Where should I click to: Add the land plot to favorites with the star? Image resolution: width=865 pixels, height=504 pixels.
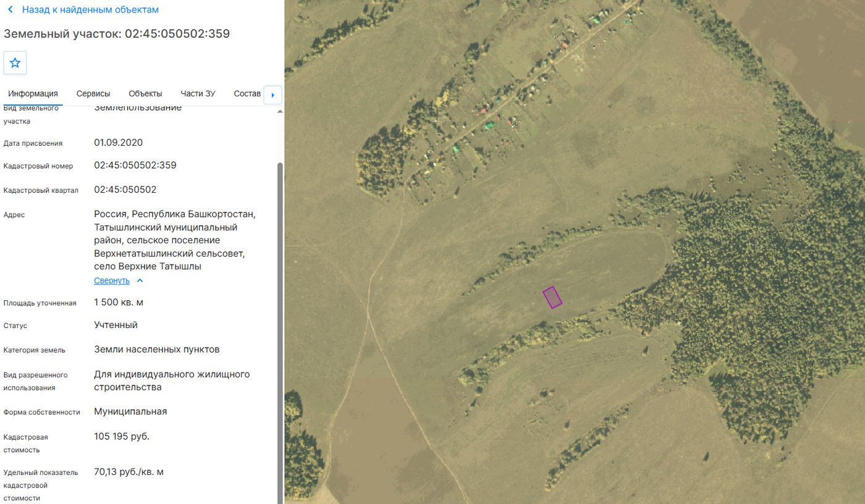click(x=15, y=62)
